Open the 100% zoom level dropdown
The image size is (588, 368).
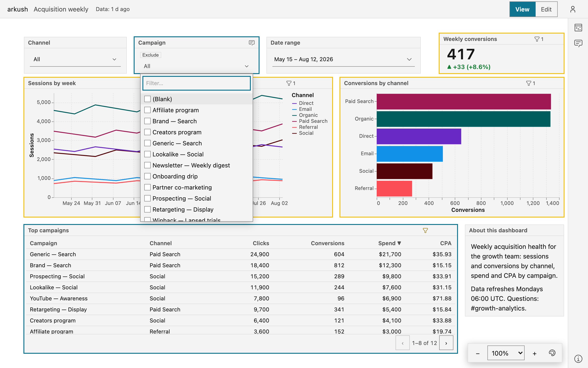click(x=506, y=353)
